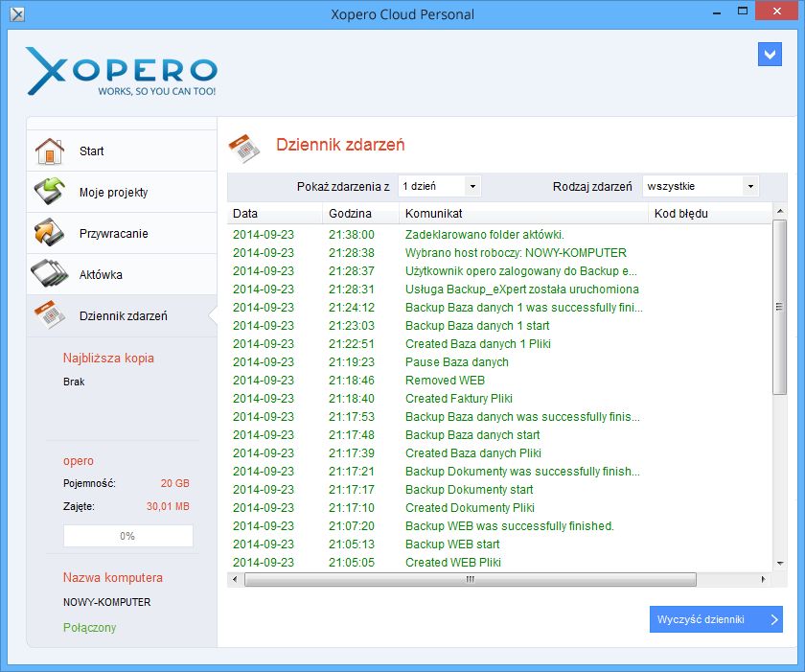Select 'Created Baza danych 1 Pliki' entry
Image resolution: width=805 pixels, height=672 pixels.
[x=499, y=344]
